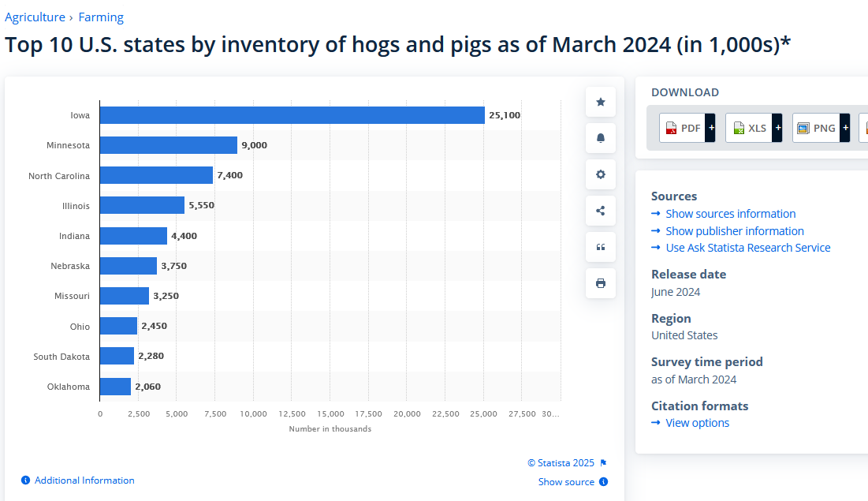Download the chart as XLS

coord(749,128)
